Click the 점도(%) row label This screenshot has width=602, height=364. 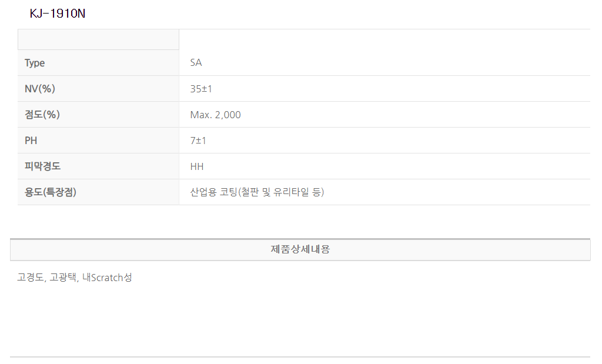tap(42, 115)
